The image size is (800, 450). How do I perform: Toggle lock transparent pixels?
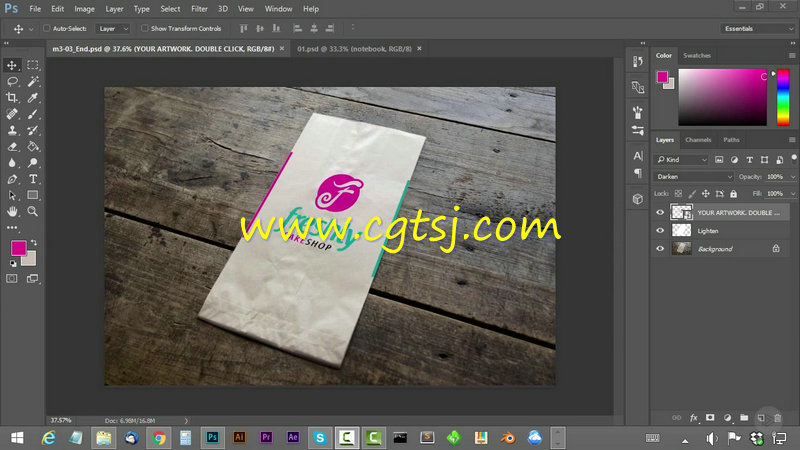(678, 193)
